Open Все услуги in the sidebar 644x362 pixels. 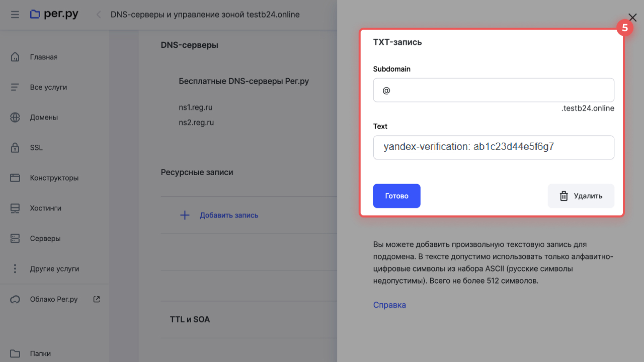pyautogui.click(x=48, y=87)
